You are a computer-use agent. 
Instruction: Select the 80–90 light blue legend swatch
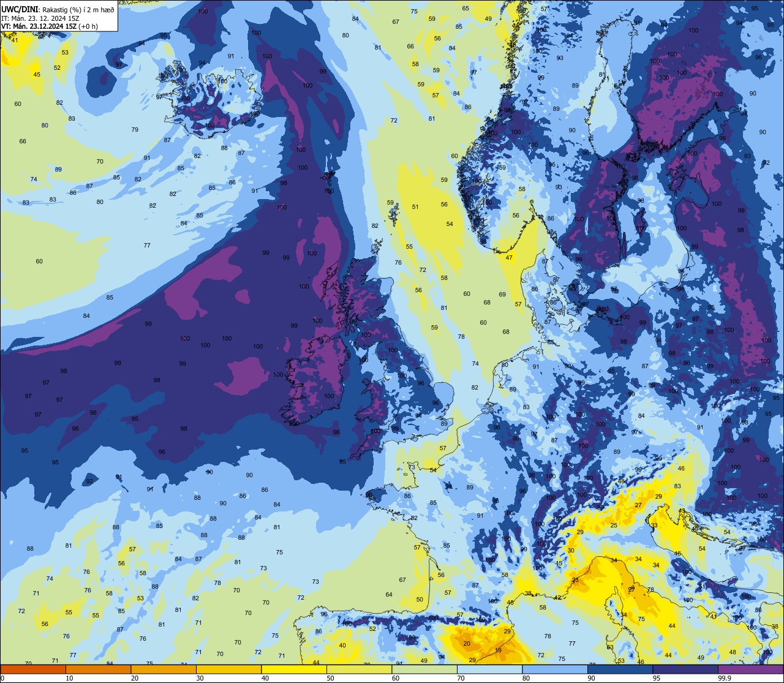click(x=554, y=669)
